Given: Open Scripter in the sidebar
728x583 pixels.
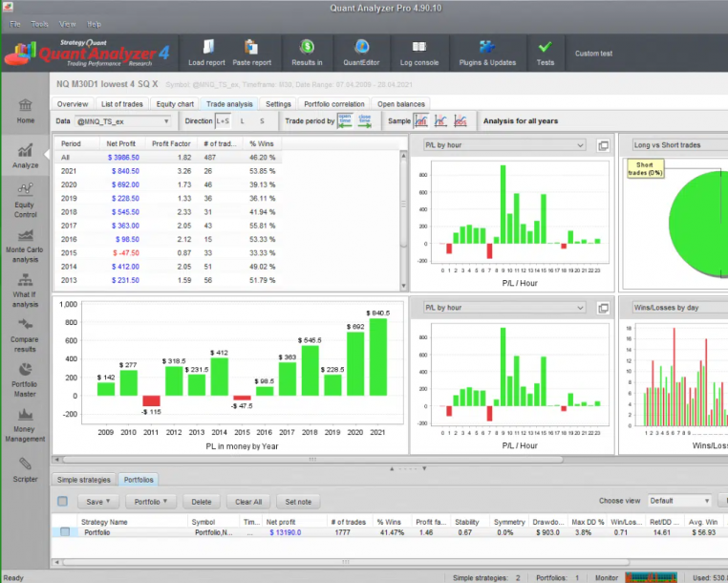Looking at the screenshot, I should coord(25,470).
